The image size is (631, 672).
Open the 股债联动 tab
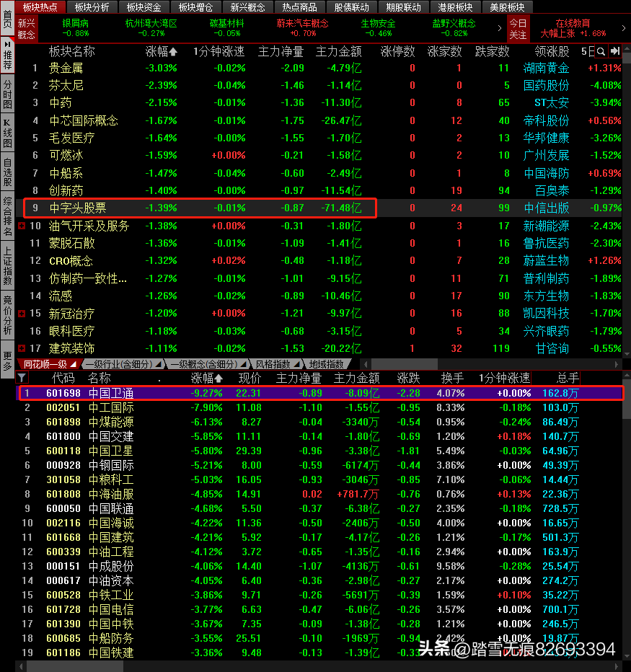click(x=351, y=7)
